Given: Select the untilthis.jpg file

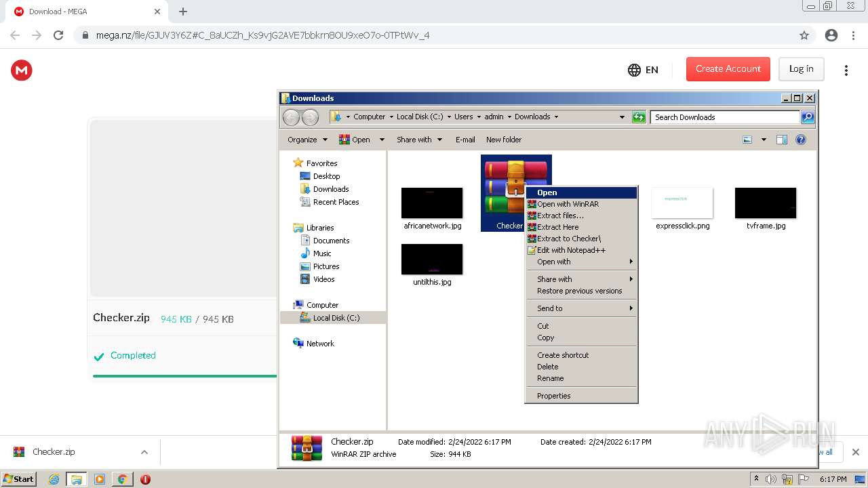Looking at the screenshot, I should (432, 265).
